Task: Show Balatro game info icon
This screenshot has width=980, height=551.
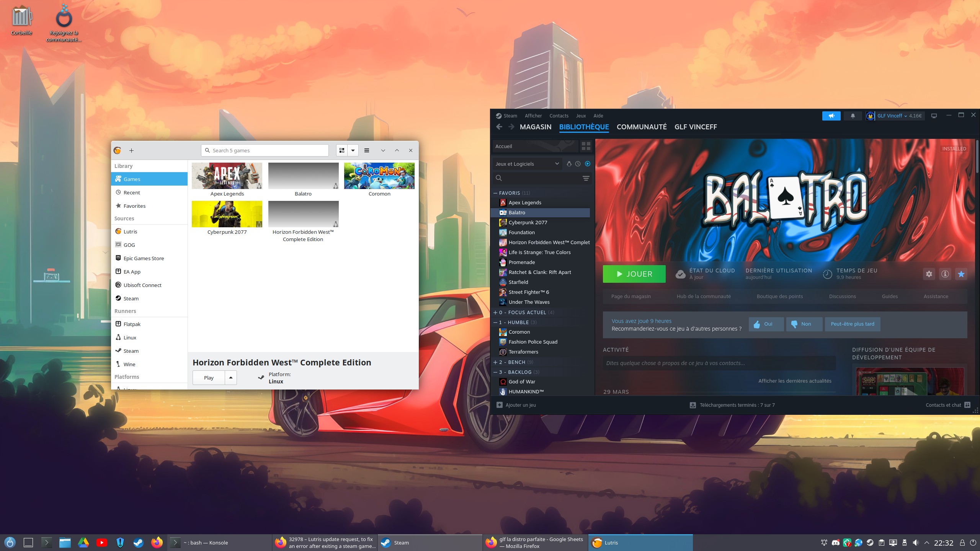Action: (x=945, y=274)
